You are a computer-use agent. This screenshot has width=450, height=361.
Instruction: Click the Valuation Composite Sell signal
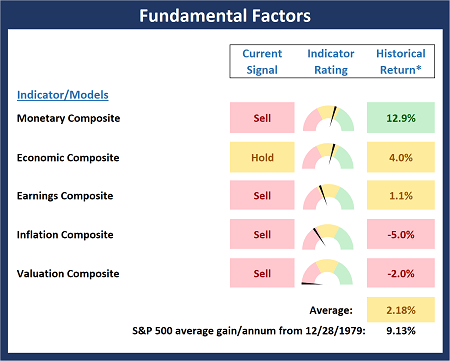pyautogui.click(x=262, y=273)
